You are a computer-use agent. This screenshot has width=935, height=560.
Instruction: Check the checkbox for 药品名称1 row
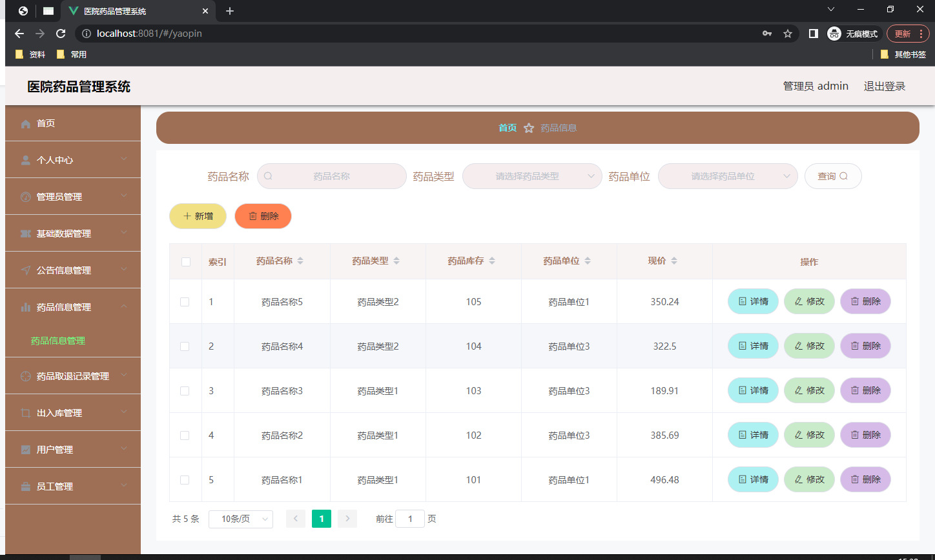click(x=185, y=479)
